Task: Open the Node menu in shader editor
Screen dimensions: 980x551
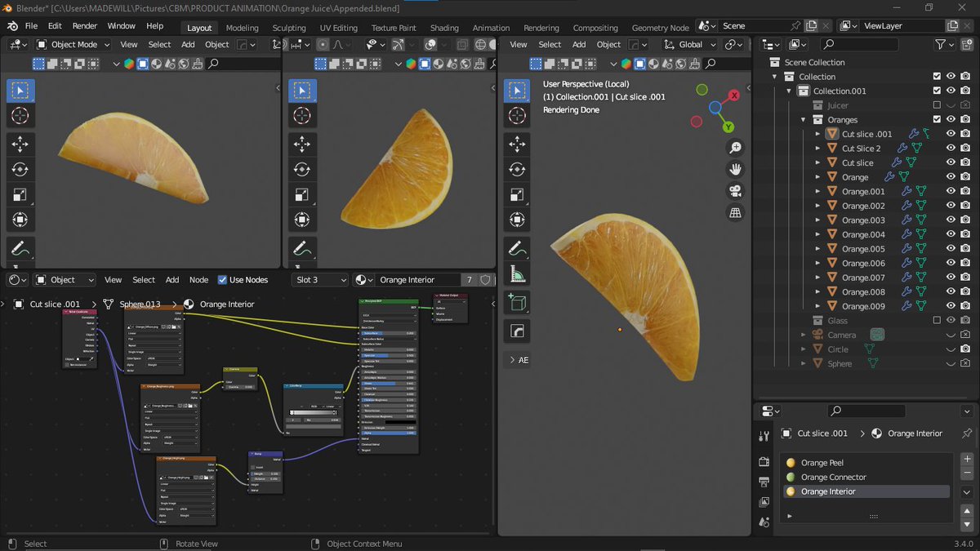Action: (x=198, y=280)
